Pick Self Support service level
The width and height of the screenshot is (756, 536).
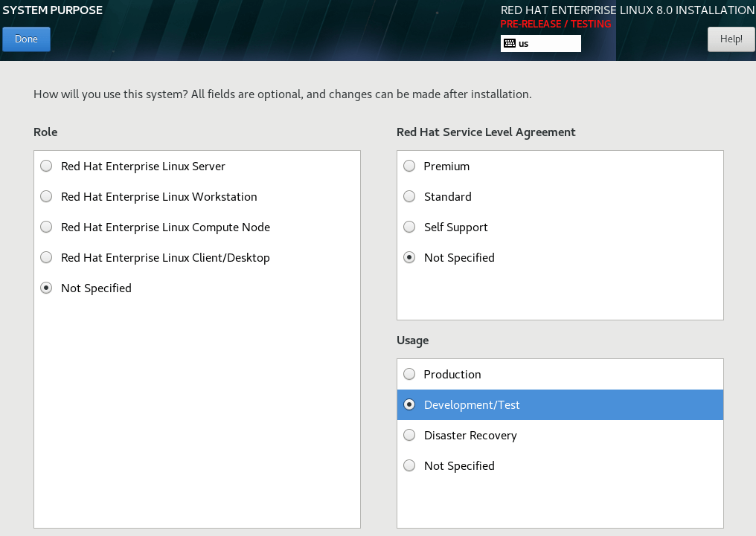409,227
